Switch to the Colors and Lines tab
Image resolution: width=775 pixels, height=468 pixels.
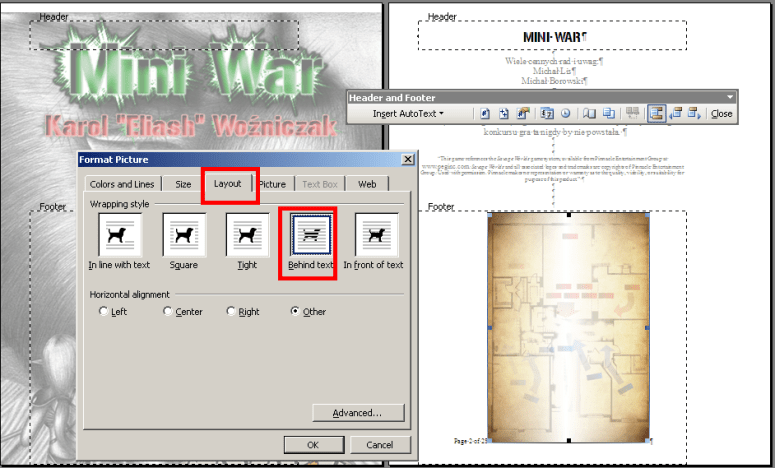[x=123, y=184]
